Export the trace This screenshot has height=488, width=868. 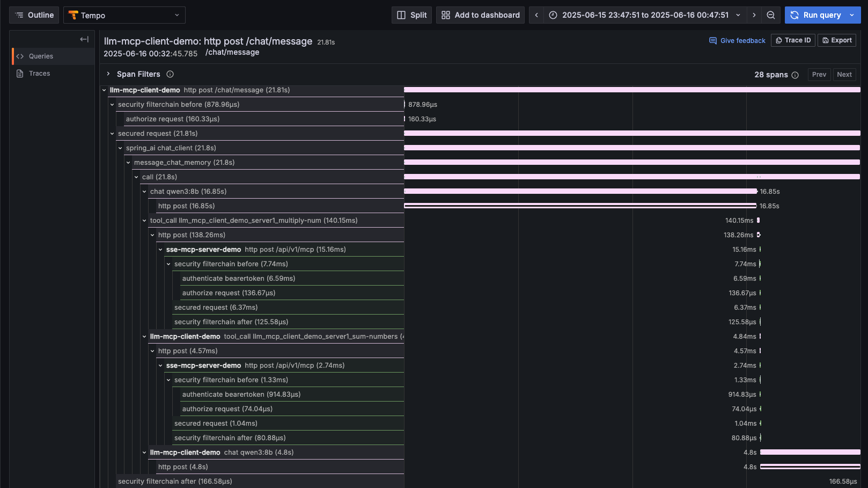tap(837, 40)
